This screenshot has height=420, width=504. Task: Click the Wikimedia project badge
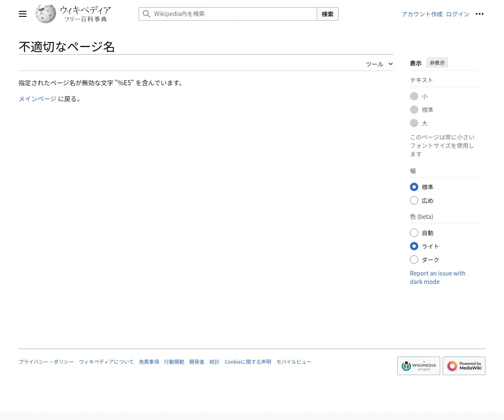[x=419, y=366]
